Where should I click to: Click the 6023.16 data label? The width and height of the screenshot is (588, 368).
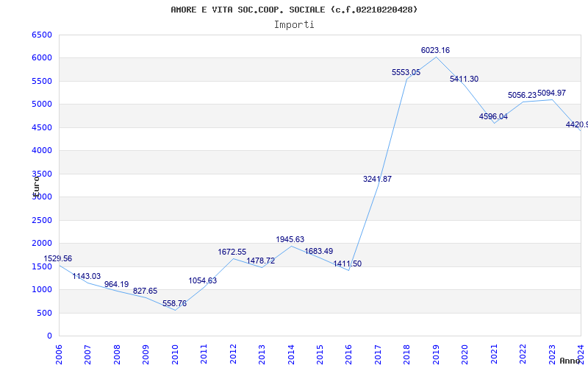pos(435,50)
